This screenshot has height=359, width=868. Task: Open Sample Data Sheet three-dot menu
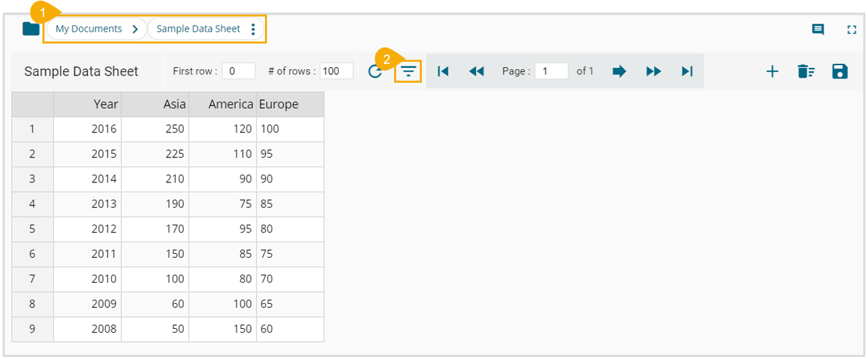coord(254,30)
